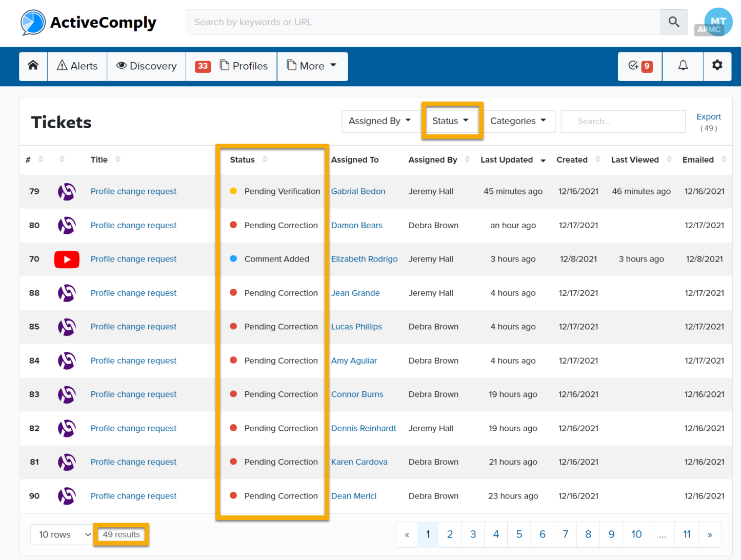
Task: Expand the More menu
Action: pyautogui.click(x=312, y=66)
